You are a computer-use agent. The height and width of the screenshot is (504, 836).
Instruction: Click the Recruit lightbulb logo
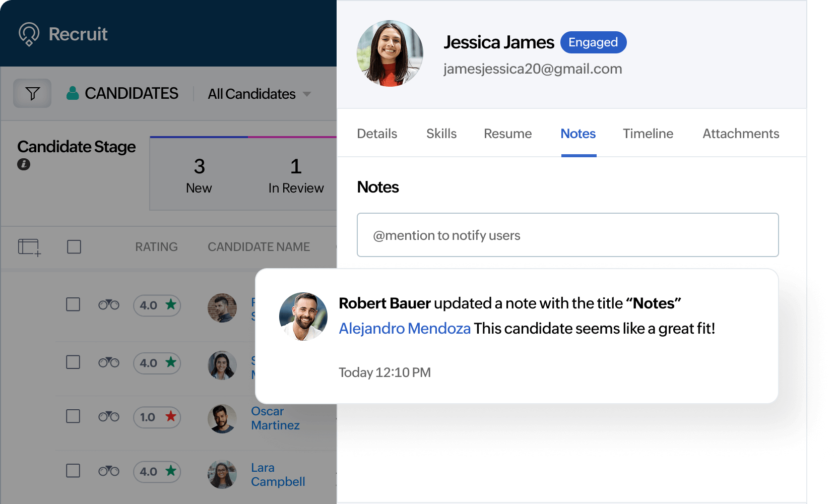click(28, 33)
